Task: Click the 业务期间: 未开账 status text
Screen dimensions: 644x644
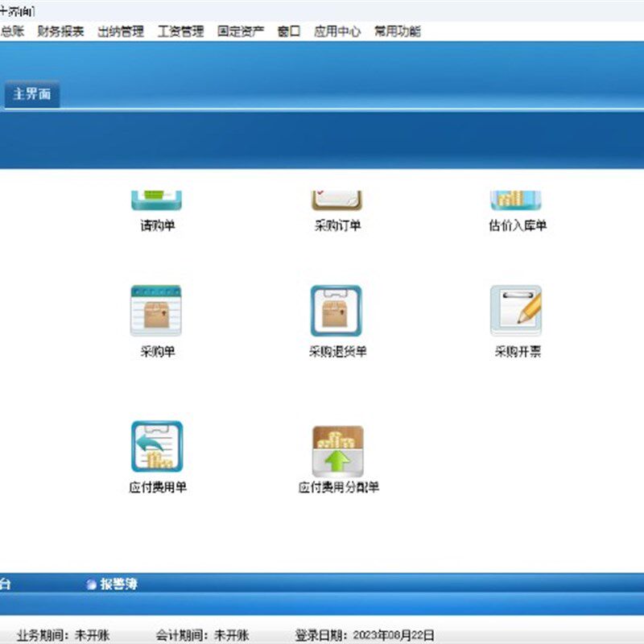Action: 64,635
